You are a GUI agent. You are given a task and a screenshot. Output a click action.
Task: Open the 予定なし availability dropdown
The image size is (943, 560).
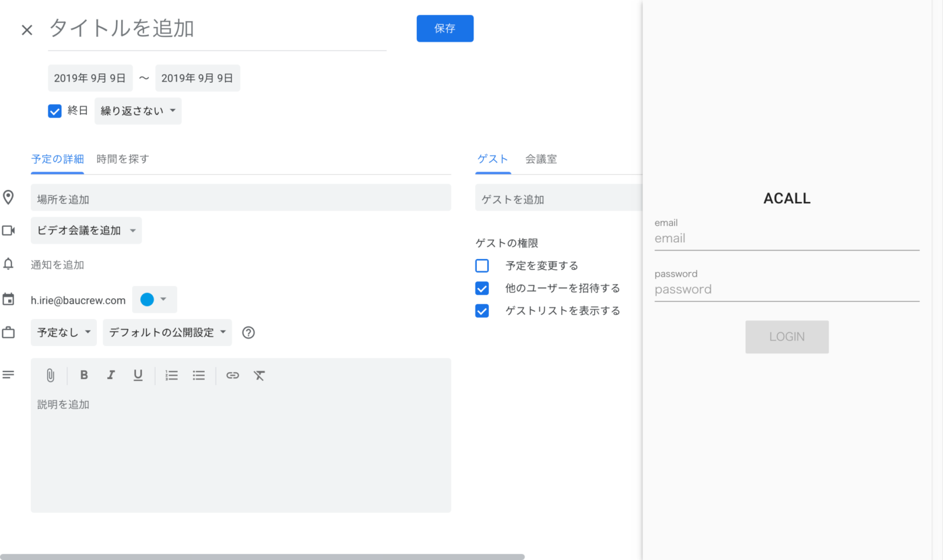point(64,332)
